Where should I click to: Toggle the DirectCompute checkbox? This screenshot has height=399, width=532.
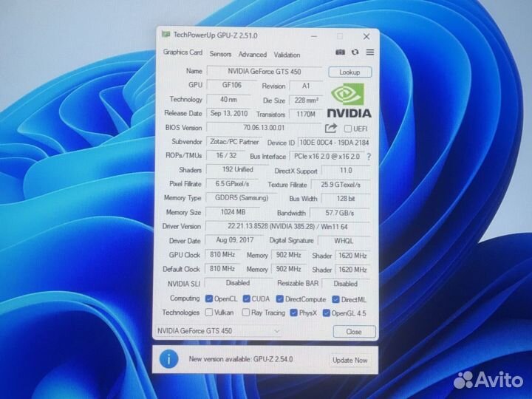279,299
